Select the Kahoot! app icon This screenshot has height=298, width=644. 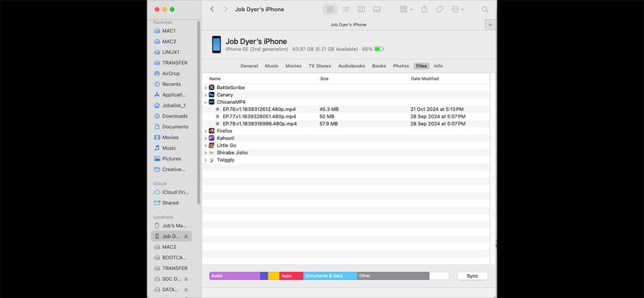(212, 138)
